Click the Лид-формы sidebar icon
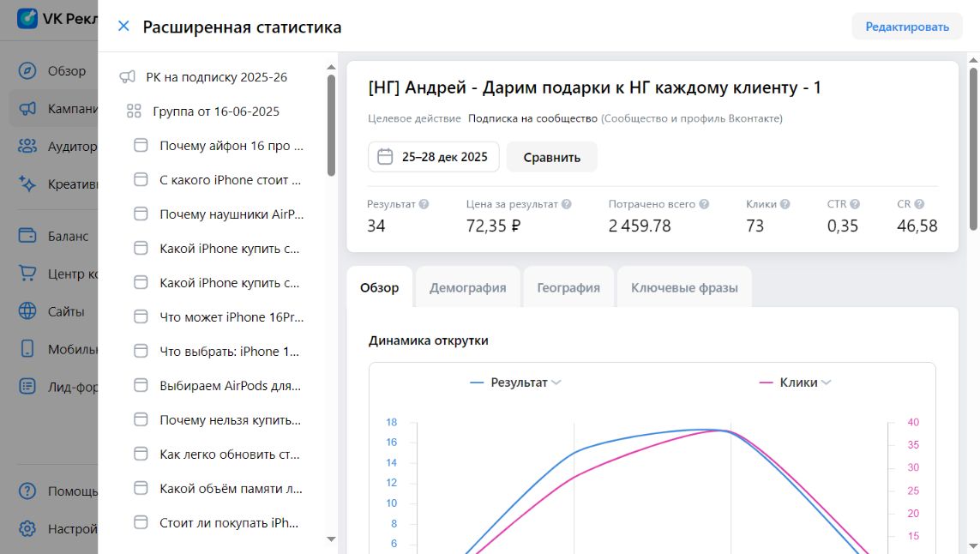980x554 pixels. (x=27, y=387)
